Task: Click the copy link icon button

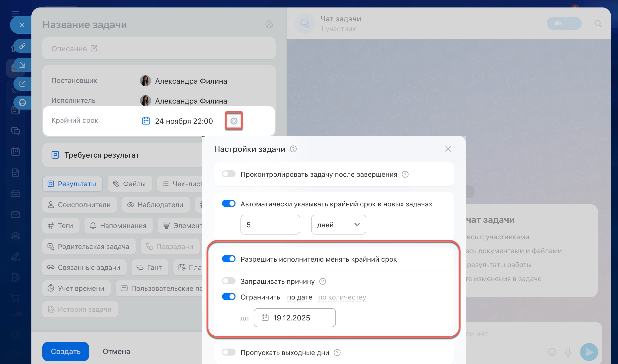Action: (22, 46)
